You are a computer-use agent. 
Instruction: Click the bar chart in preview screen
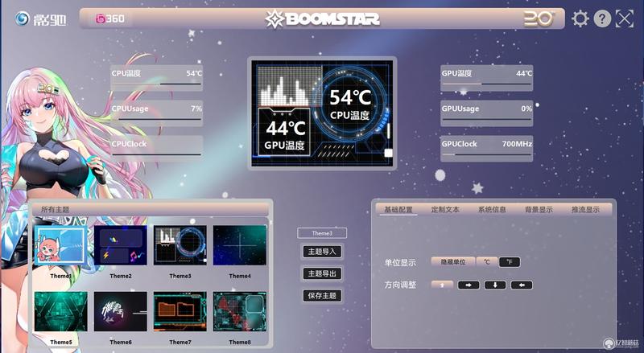(289, 87)
